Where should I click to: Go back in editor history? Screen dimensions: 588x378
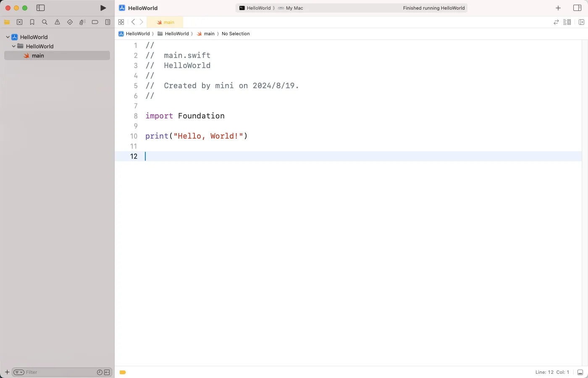(x=133, y=22)
